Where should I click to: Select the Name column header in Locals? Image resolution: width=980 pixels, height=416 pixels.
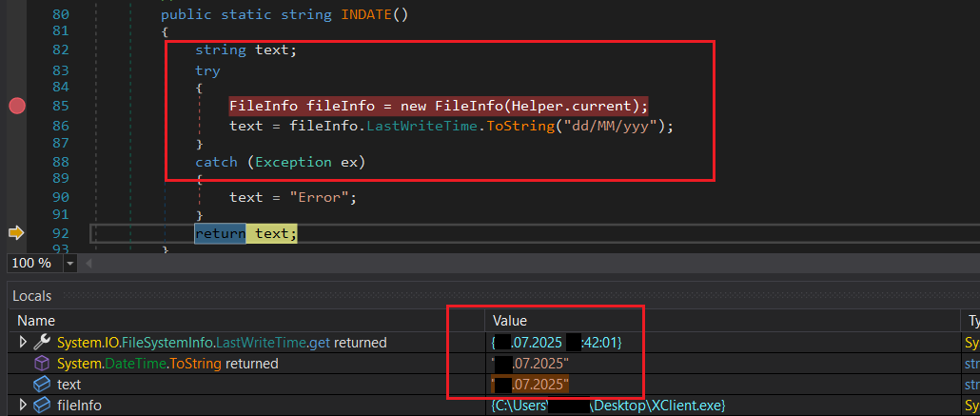click(x=36, y=321)
